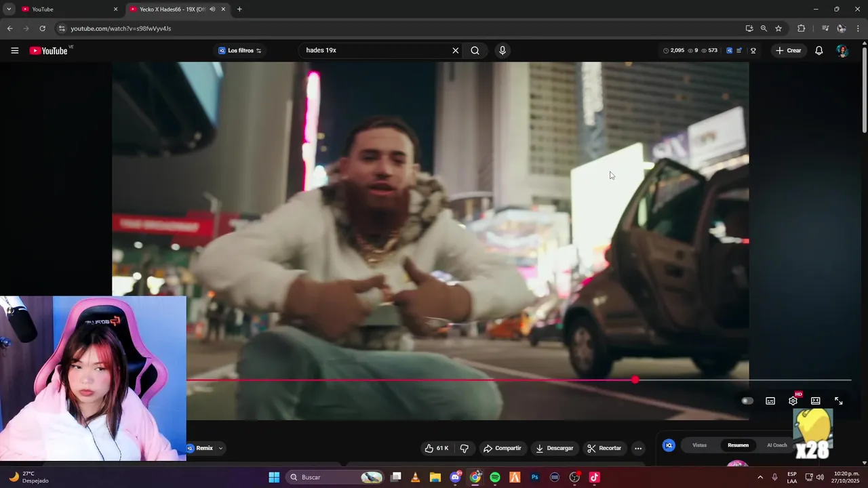Open the Windows Start menu

(x=274, y=477)
